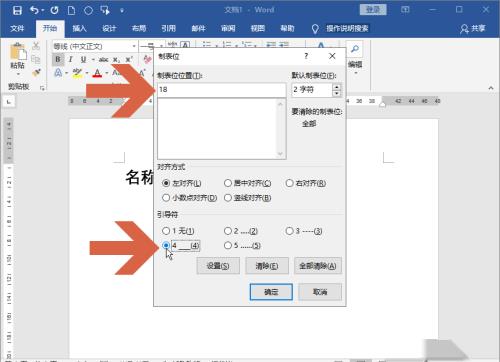Click the Undo arrow icon
The image size is (500, 362).
coord(35,10)
